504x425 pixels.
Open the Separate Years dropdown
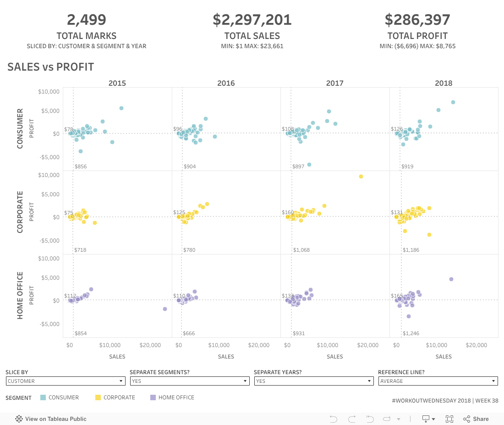pyautogui.click(x=314, y=381)
